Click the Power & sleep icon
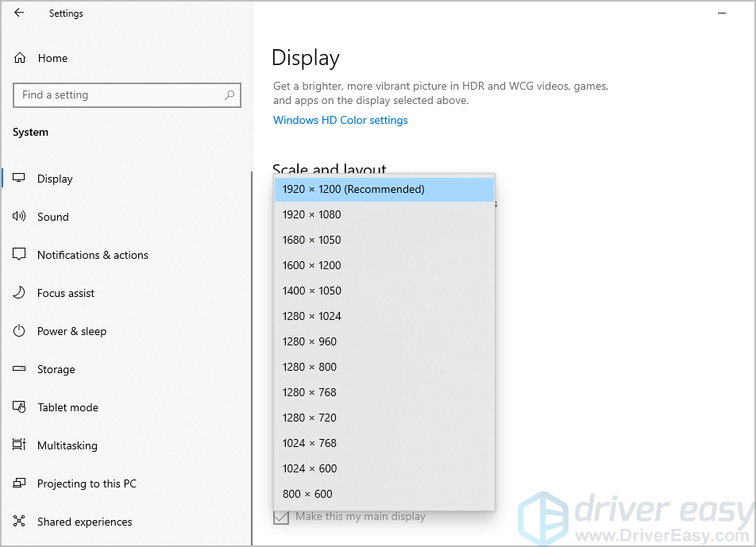 [x=20, y=331]
